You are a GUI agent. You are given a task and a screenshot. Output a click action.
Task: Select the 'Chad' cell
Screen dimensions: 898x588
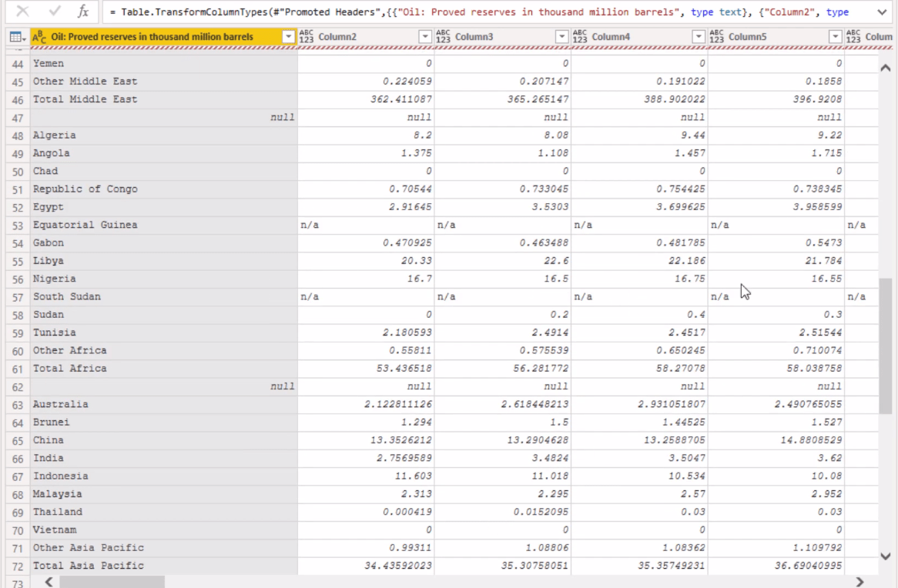(x=163, y=171)
